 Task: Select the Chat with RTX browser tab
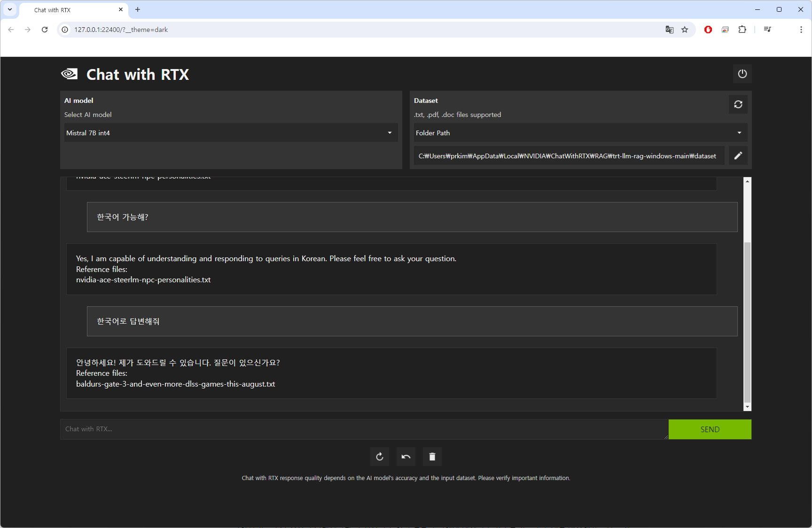tap(73, 10)
